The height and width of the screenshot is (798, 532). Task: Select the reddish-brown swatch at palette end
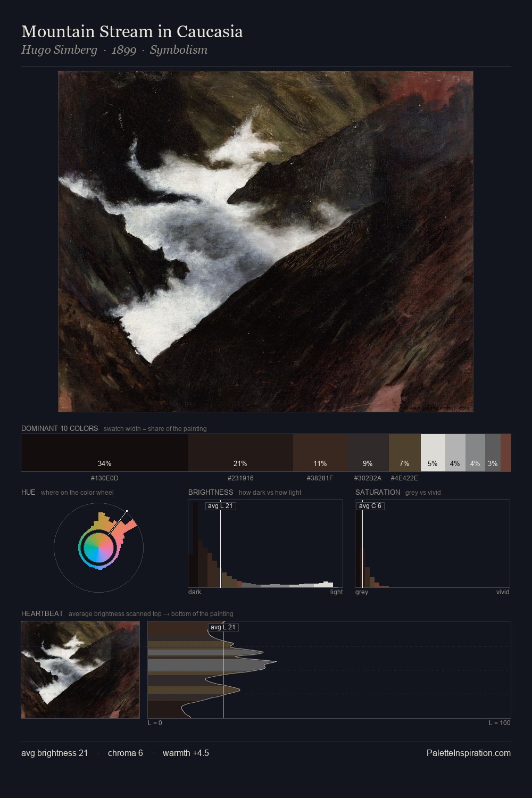pos(505,453)
